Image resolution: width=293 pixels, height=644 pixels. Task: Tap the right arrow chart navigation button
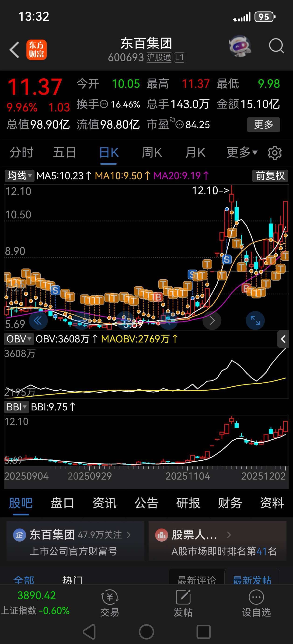click(x=212, y=321)
